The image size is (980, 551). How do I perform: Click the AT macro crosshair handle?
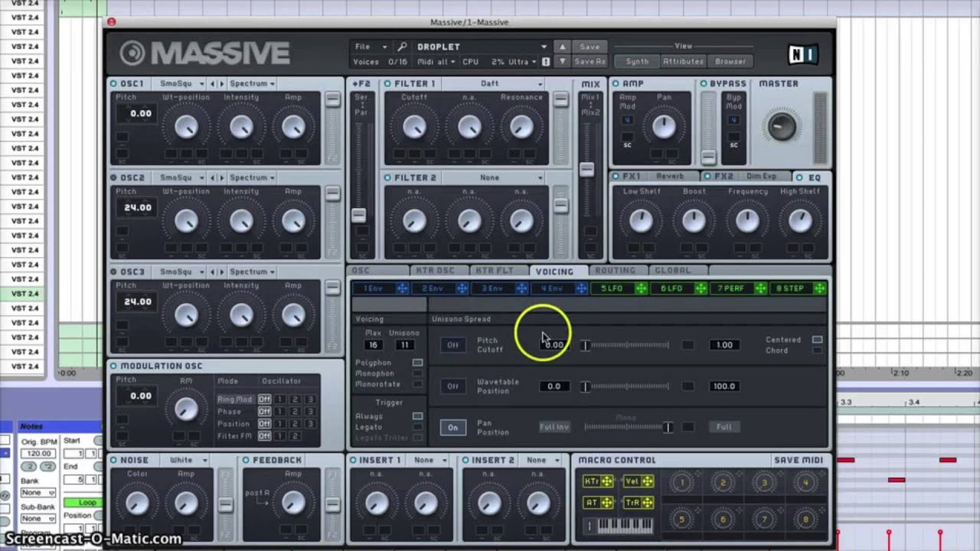coord(607,503)
